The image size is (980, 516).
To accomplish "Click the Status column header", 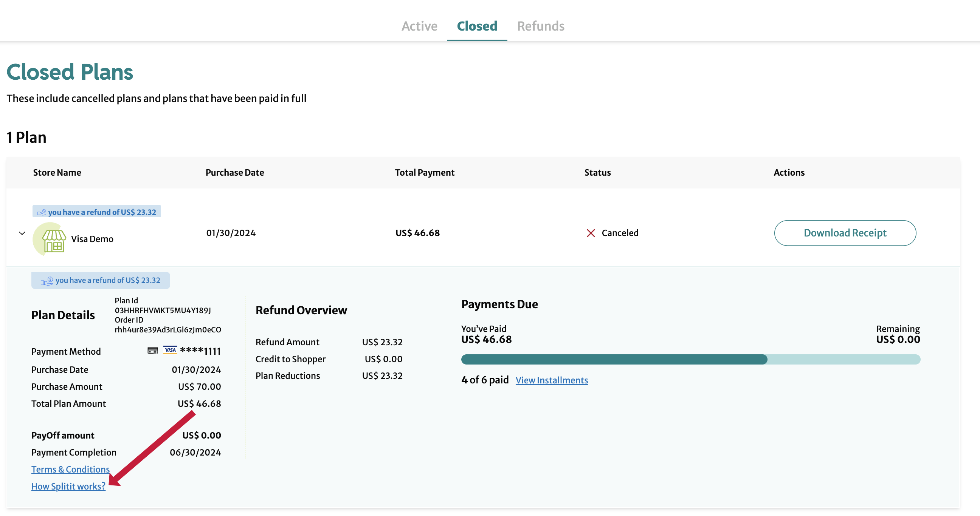I will tap(597, 173).
